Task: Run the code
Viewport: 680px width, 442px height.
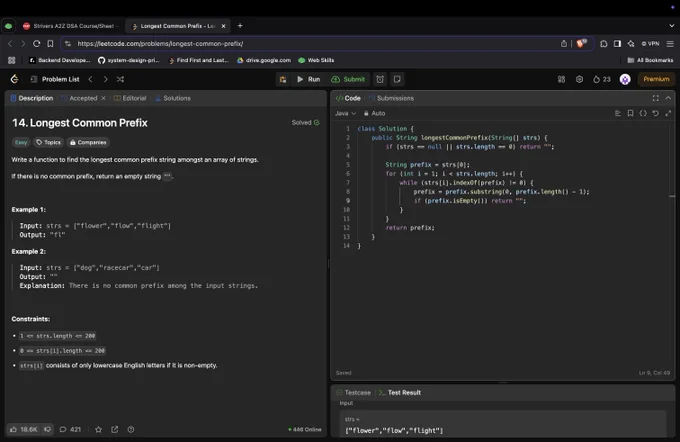Action: tap(309, 79)
